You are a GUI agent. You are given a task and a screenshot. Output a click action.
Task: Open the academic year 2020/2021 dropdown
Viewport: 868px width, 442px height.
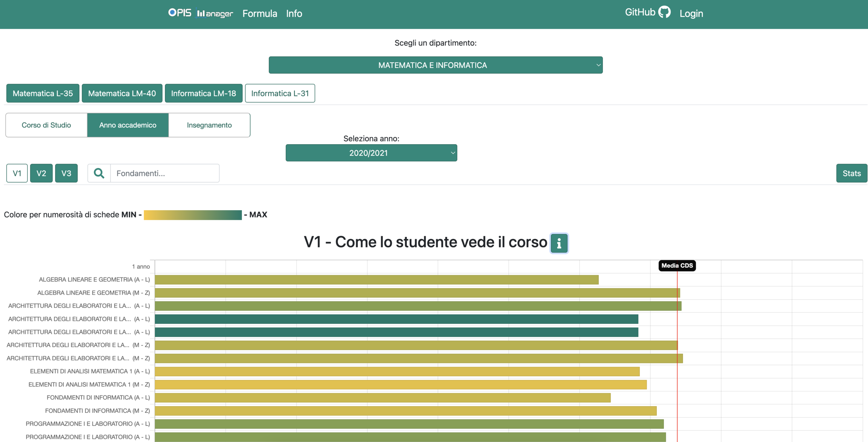[x=371, y=153]
